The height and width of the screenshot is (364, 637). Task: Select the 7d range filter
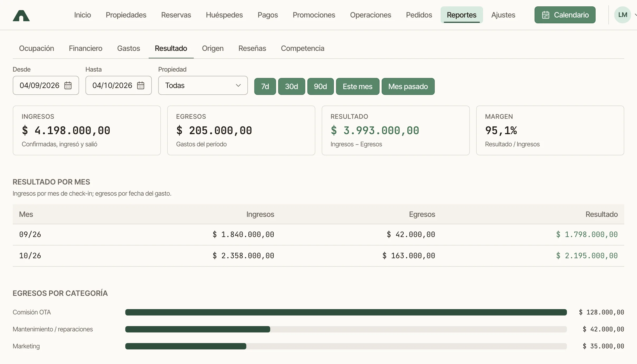[265, 86]
